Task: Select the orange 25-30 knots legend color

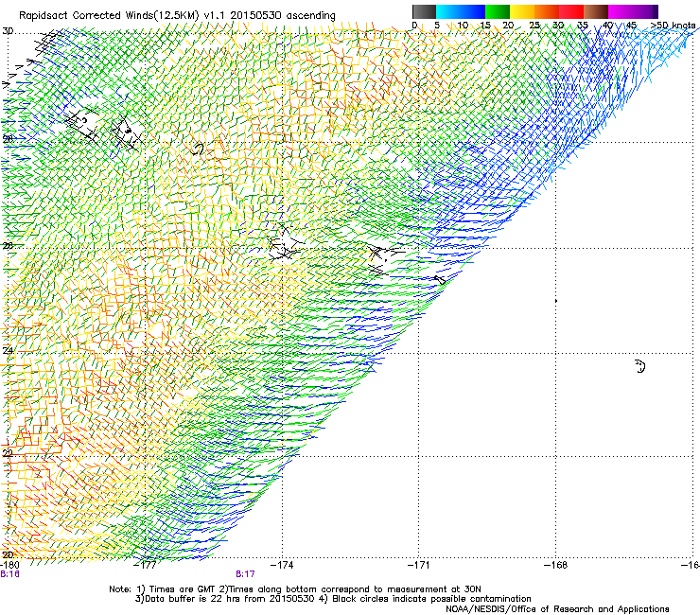Action: point(547,11)
